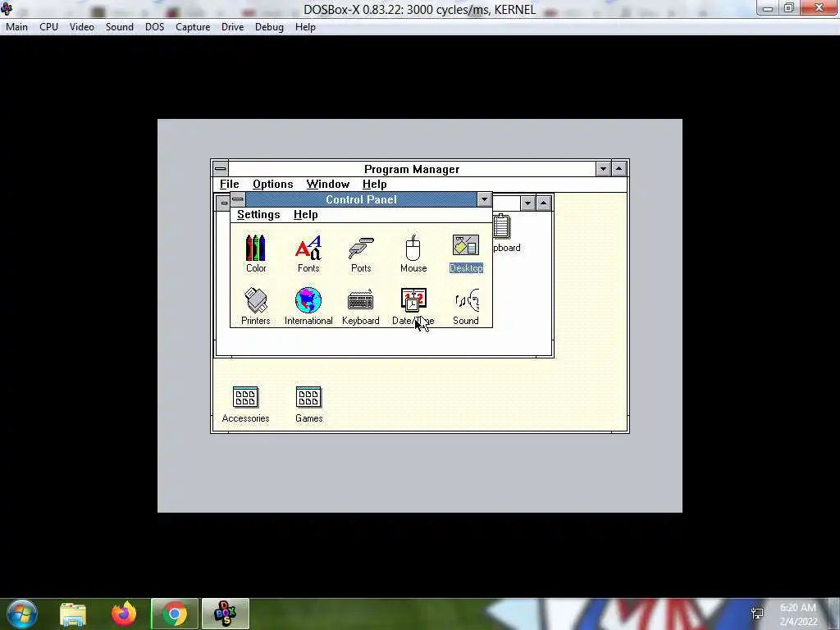The image size is (840, 630).
Task: Open DOSBox-X Help menu
Action: tap(305, 27)
